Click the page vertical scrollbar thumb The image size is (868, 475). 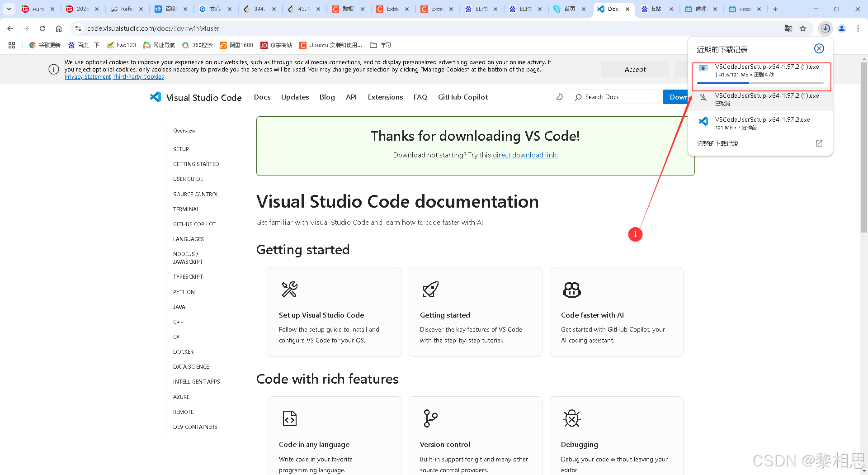pyautogui.click(x=864, y=147)
